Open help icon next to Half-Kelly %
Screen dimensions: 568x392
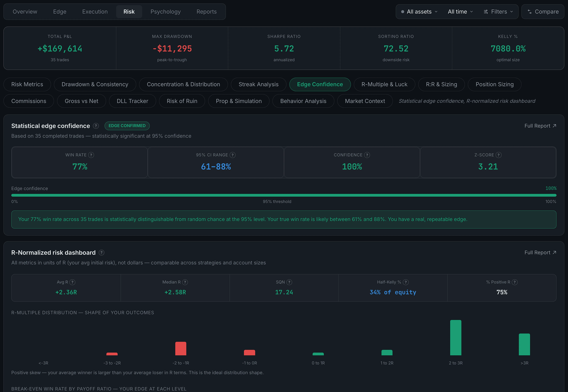point(406,282)
